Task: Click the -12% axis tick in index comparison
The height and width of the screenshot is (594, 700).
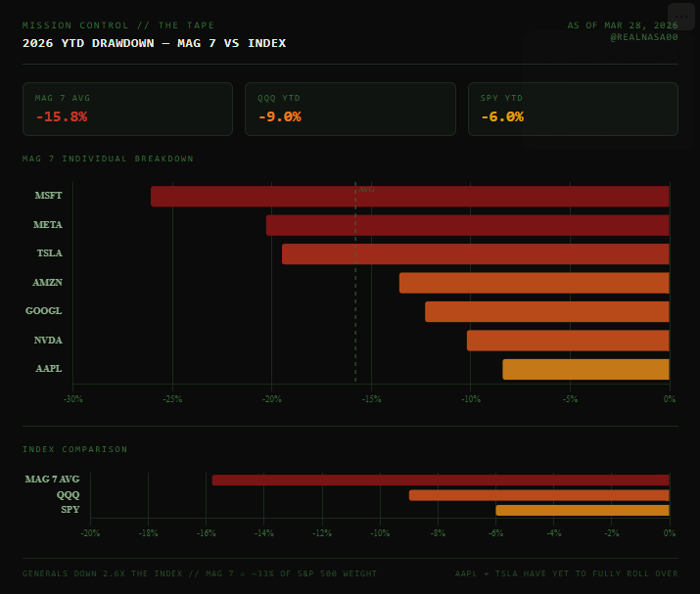Action: click(x=322, y=533)
